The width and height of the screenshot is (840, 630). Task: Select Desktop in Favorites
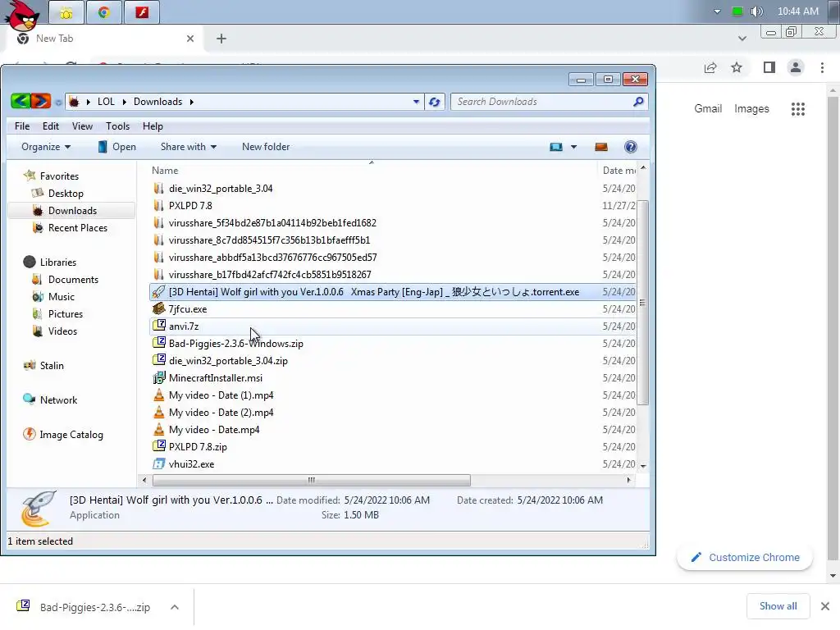pos(66,194)
